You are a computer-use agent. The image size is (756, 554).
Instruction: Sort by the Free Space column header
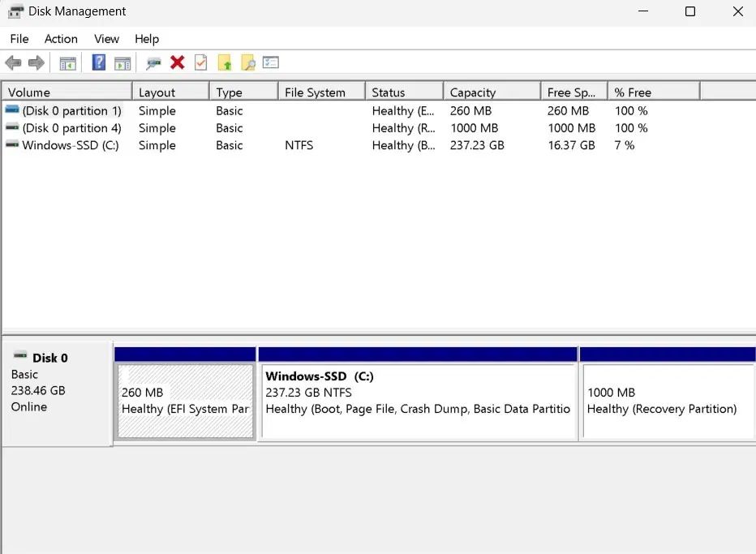[x=574, y=92]
